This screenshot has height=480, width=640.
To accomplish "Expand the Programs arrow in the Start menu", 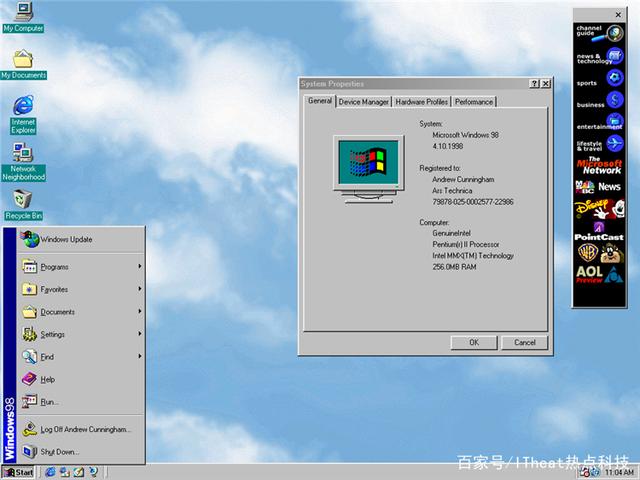I will tap(140, 266).
